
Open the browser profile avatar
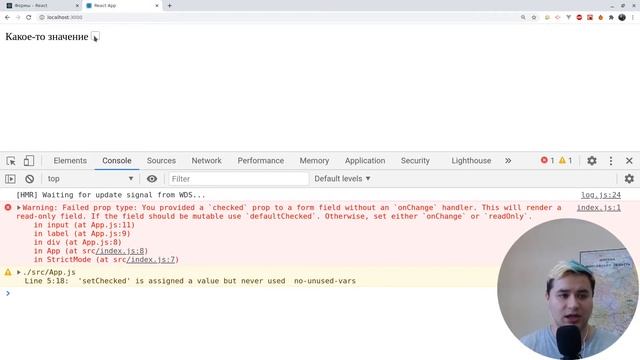[x=622, y=18]
